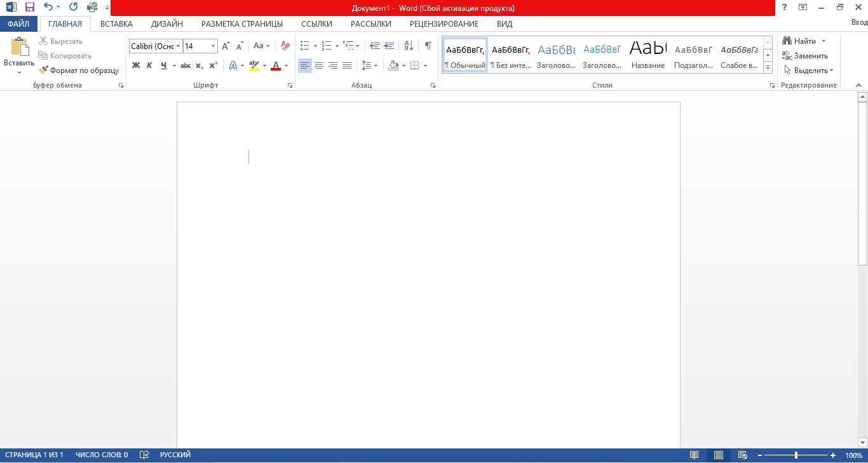This screenshot has height=463, width=868.
Task: Open the sort icon in the Абзац group
Action: (x=407, y=45)
